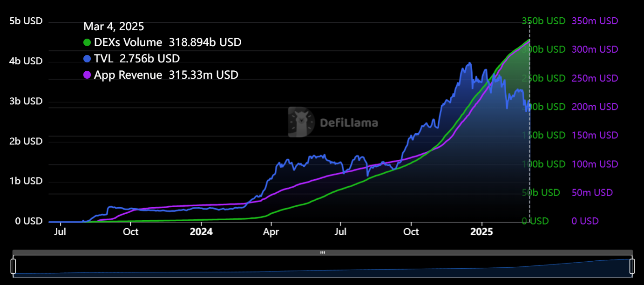Click the purple App Revenue legend dot
644x285 pixels.
[x=87, y=75]
